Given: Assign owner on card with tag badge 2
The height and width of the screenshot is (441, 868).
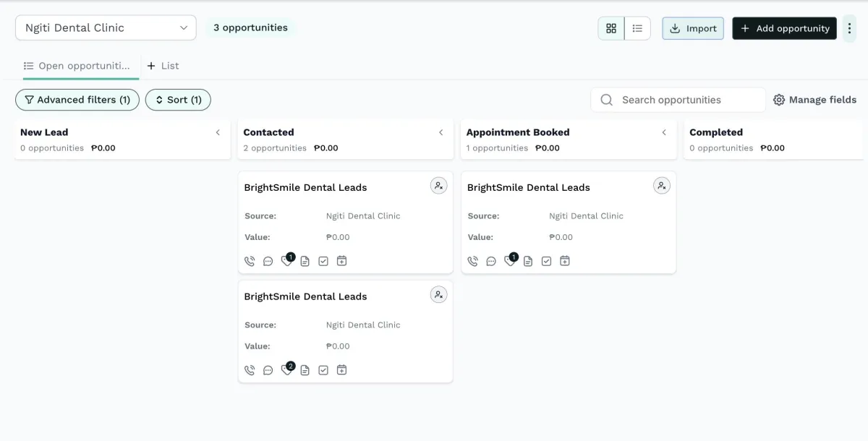Looking at the screenshot, I should [x=438, y=295].
